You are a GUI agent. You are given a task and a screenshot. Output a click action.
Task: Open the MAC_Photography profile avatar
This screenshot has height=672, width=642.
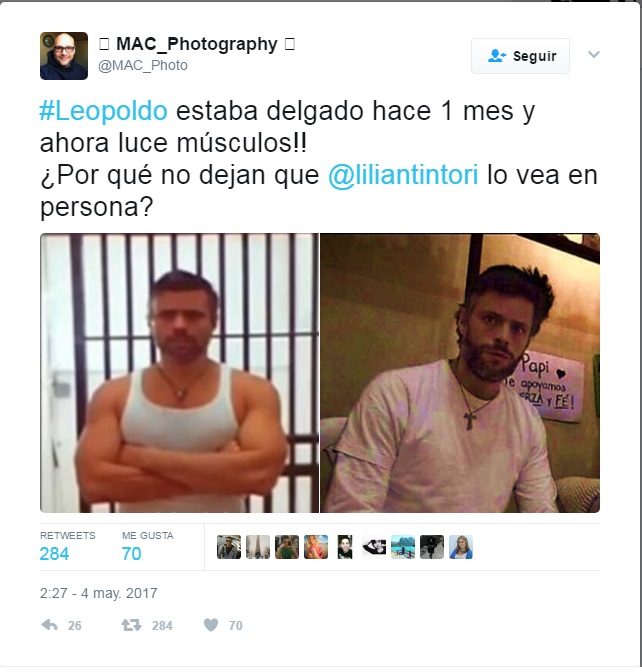pos(64,56)
